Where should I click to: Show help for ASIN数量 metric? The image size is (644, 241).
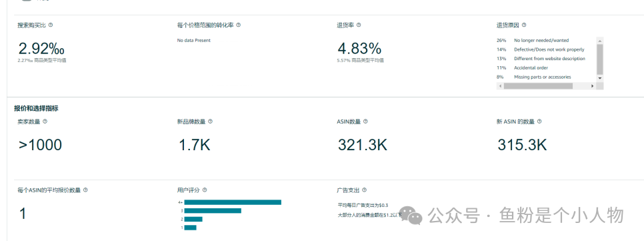click(x=365, y=122)
